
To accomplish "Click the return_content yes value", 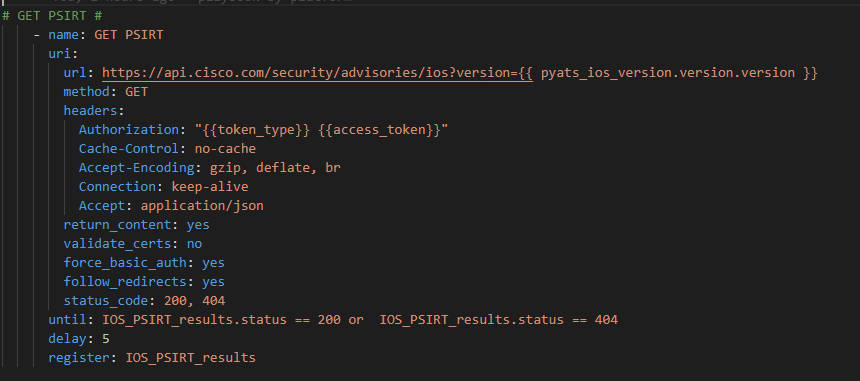I will click(198, 225).
